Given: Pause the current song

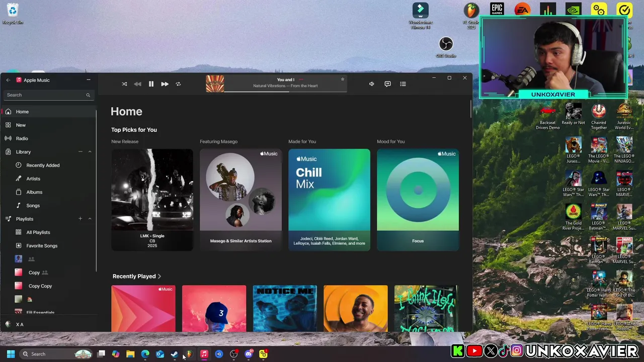Looking at the screenshot, I should coord(151,84).
